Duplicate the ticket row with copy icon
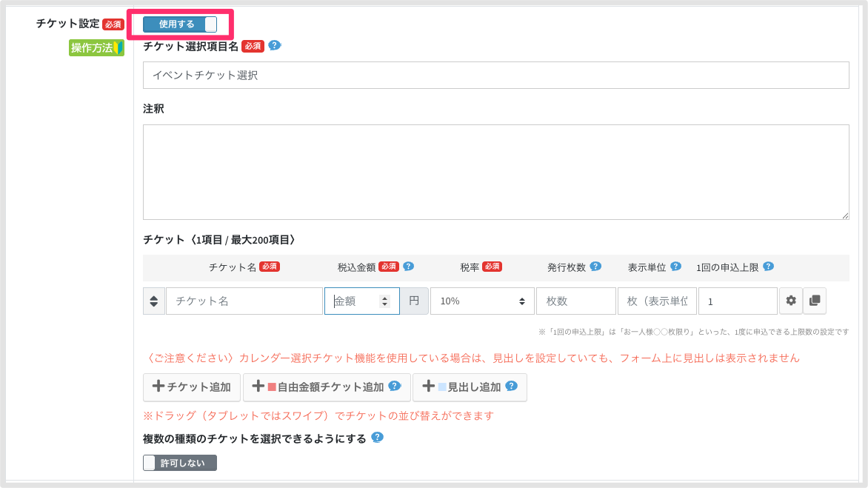 [x=815, y=301]
